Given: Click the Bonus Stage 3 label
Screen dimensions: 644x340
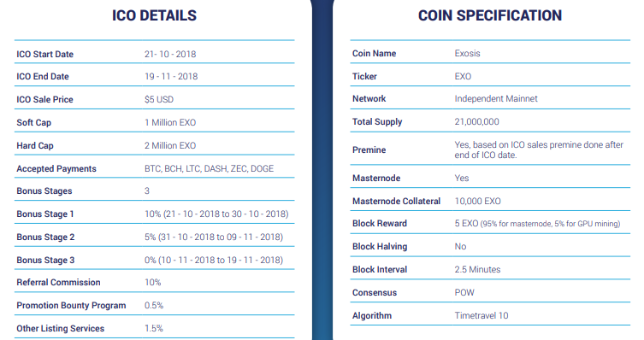Looking at the screenshot, I should point(45,260).
